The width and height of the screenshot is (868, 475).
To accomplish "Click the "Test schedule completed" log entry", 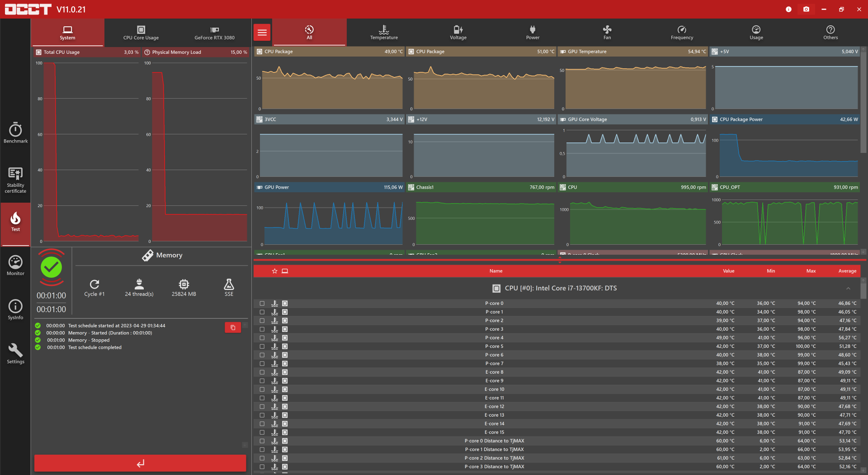I will [95, 347].
